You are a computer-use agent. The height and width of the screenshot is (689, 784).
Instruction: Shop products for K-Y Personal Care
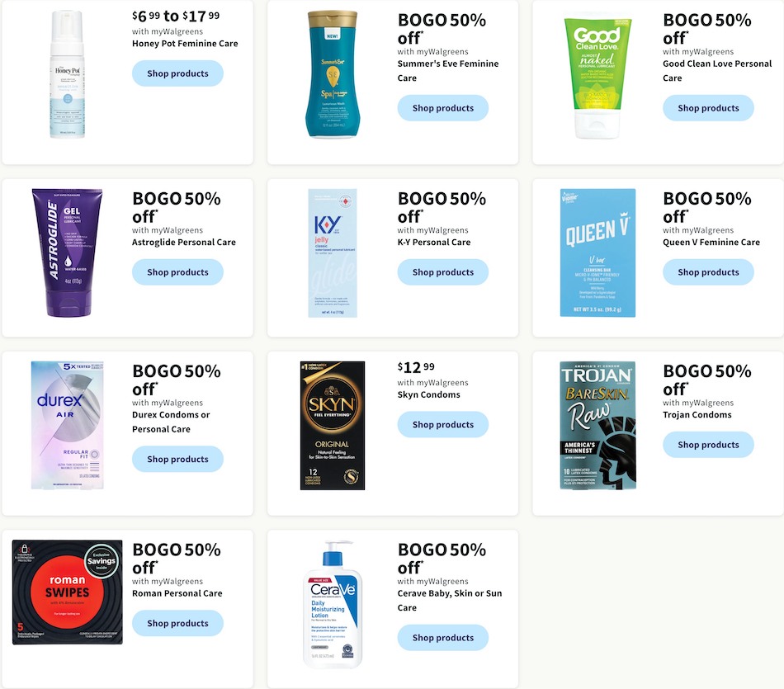443,272
